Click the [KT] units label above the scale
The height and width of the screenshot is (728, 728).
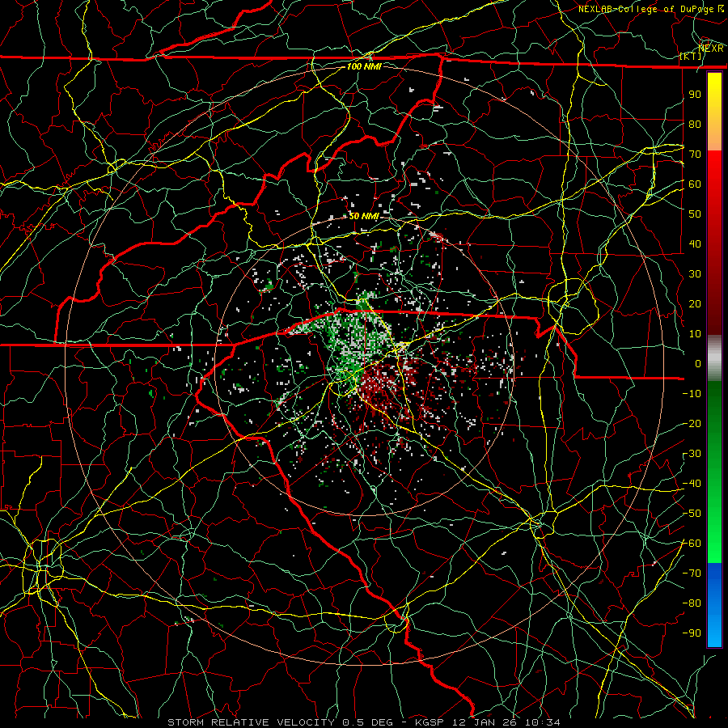pos(691,56)
